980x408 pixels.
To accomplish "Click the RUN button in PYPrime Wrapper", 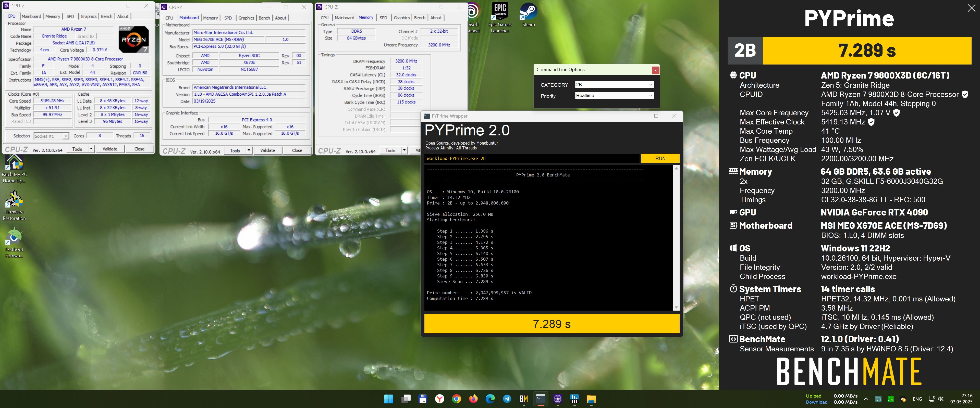I will 660,158.
